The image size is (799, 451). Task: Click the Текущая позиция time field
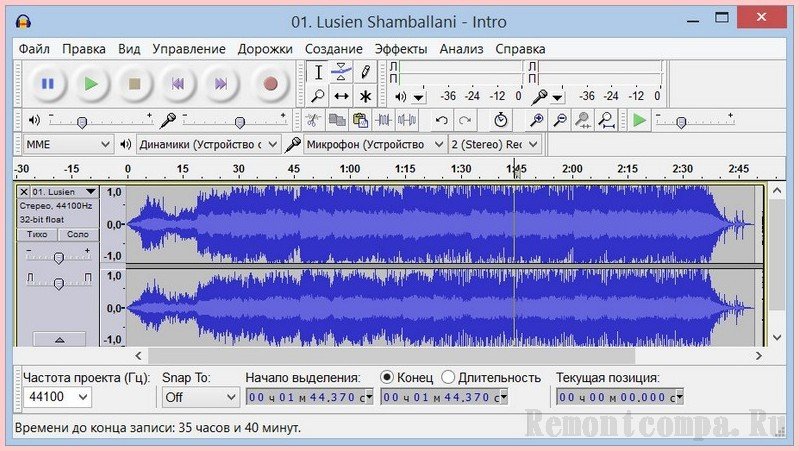tap(620, 397)
